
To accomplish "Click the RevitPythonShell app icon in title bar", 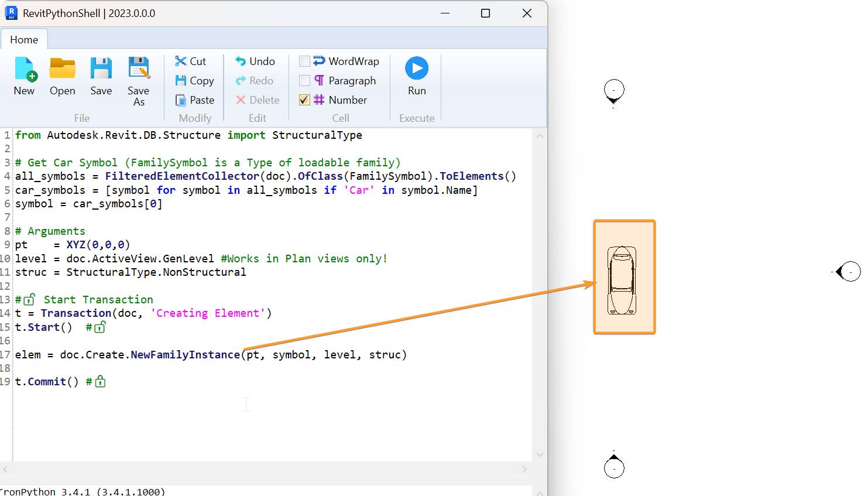I will 11,13.
